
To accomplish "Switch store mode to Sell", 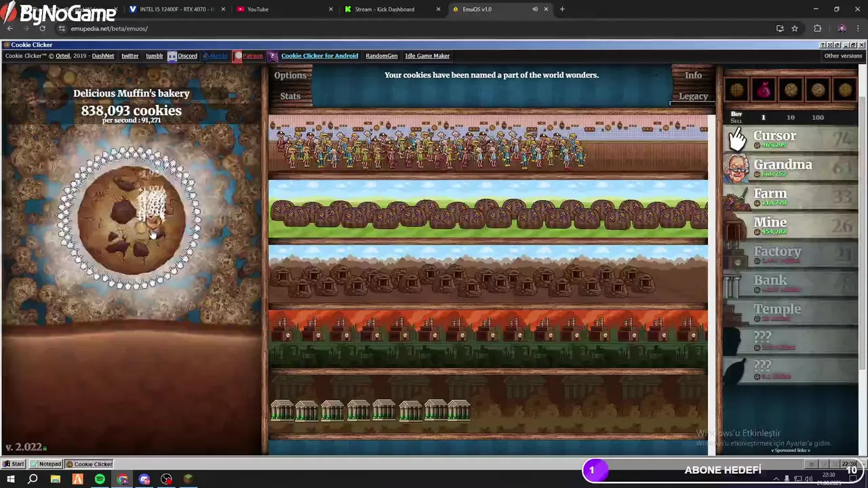I will pyautogui.click(x=736, y=121).
